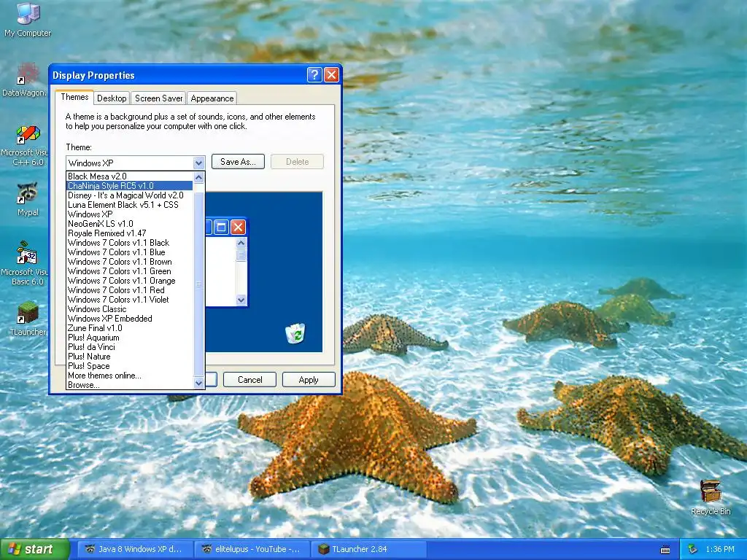Switch to the Appearance tab
This screenshot has height=560, width=747.
(212, 98)
